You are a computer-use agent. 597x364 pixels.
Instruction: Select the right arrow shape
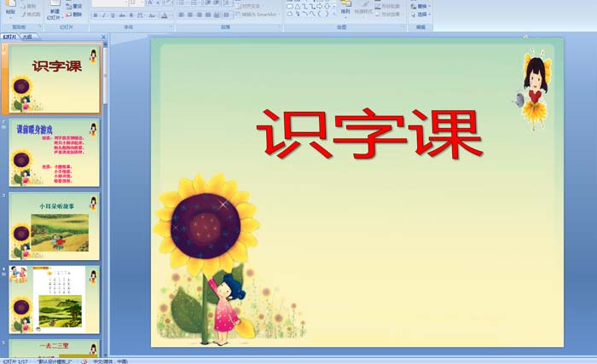(320, 7)
